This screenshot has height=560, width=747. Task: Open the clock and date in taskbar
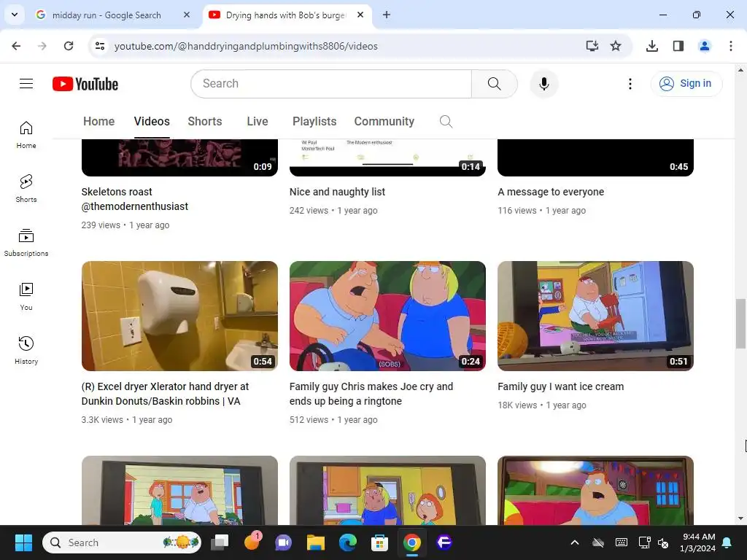coord(698,542)
